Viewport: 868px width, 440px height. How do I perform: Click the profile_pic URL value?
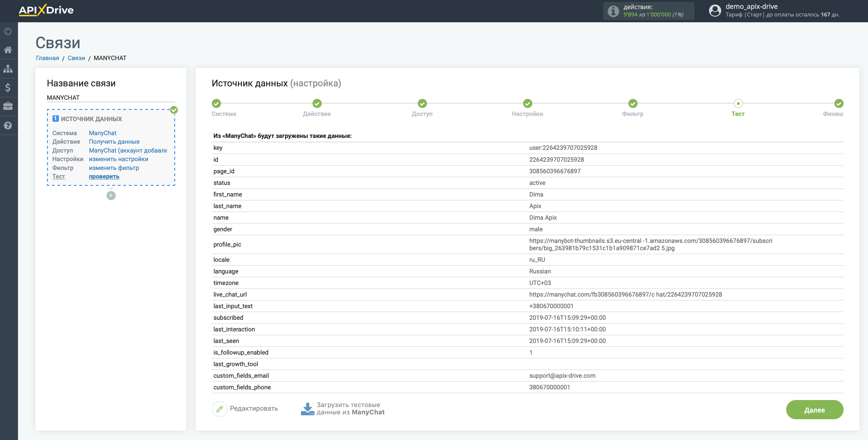point(651,244)
